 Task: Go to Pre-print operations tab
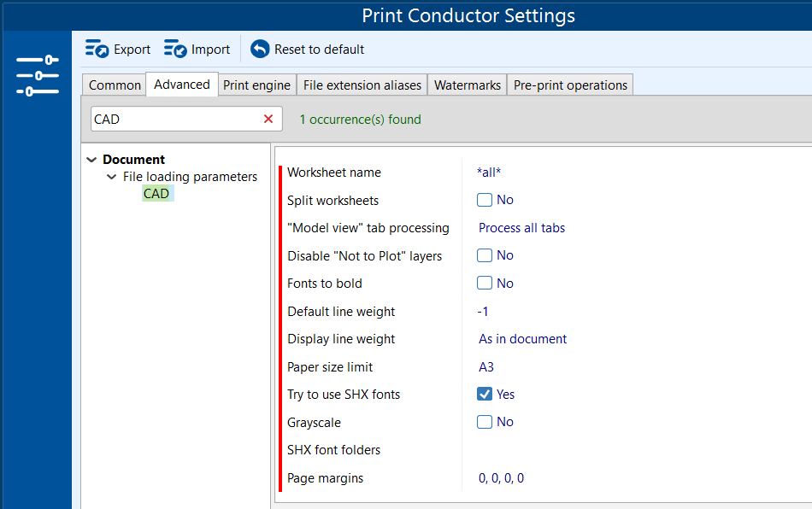570,85
